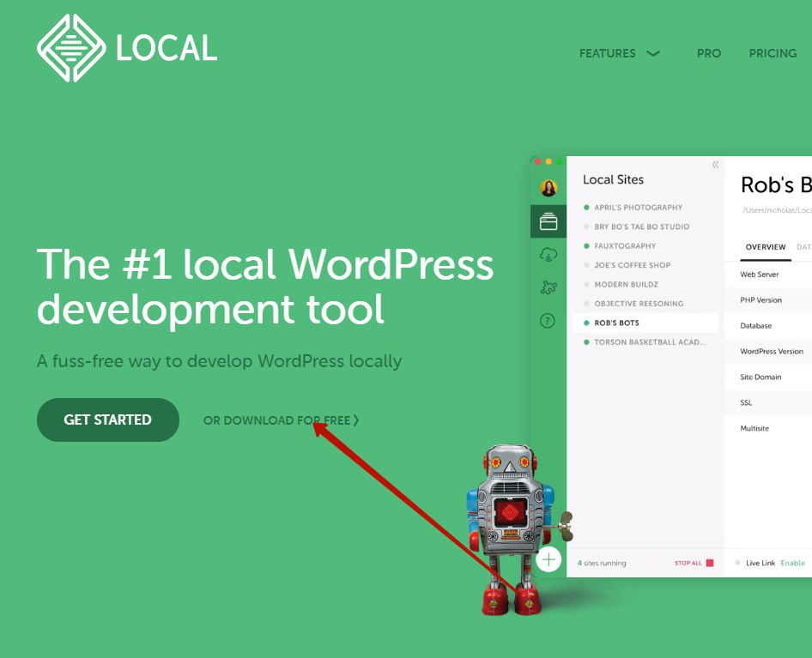
Task: Open the Help question mark icon
Action: point(548,321)
